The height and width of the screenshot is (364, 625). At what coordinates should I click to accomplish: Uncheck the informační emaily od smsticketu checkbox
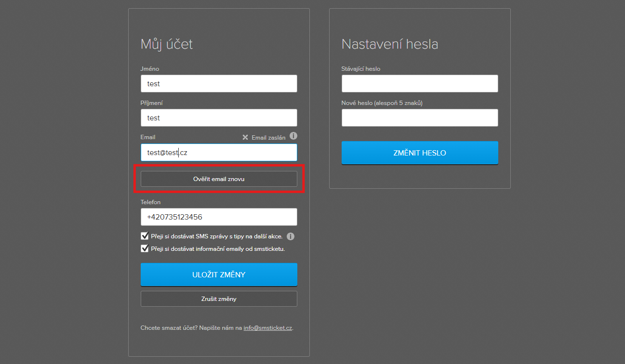(x=145, y=248)
